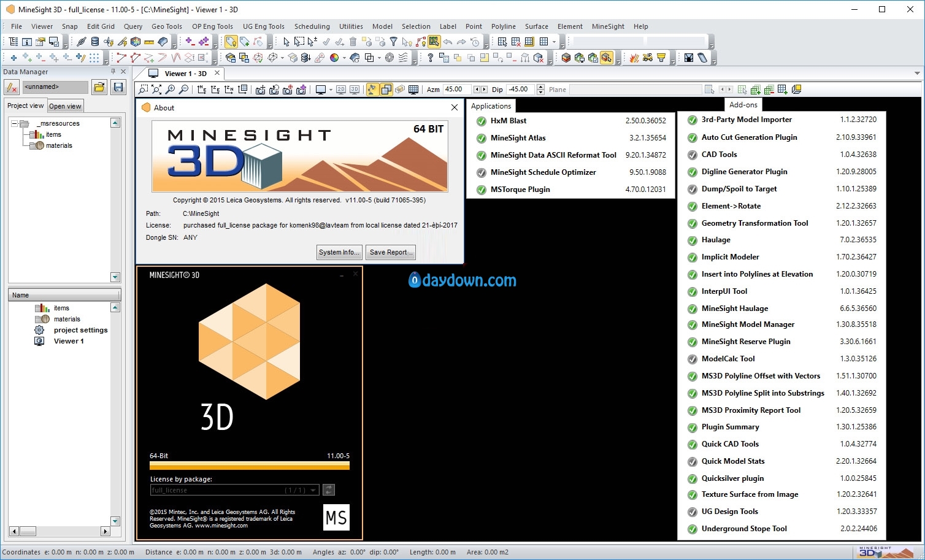Click the info properties icon in top toolbar
Screen dimensions: 925x560
click(x=26, y=42)
